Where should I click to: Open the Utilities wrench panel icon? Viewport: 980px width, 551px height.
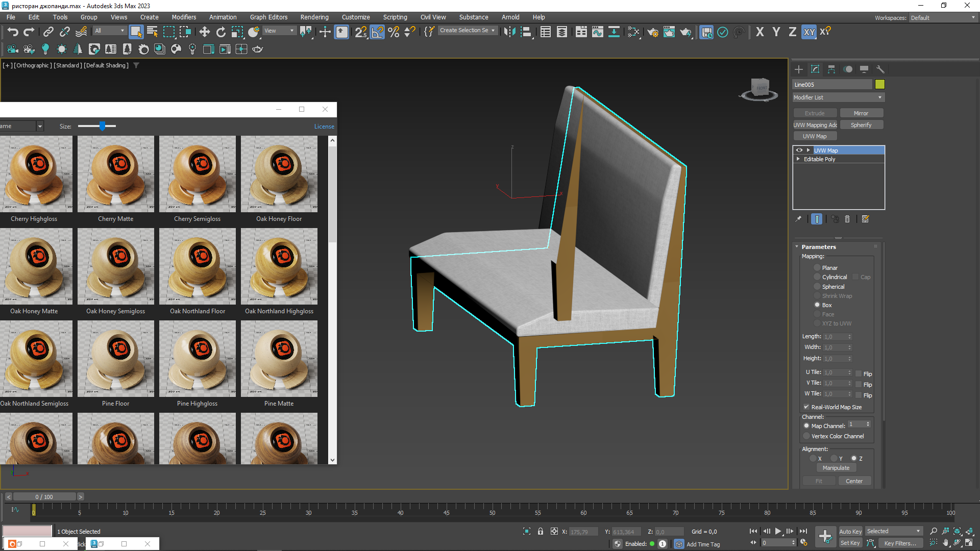point(880,69)
